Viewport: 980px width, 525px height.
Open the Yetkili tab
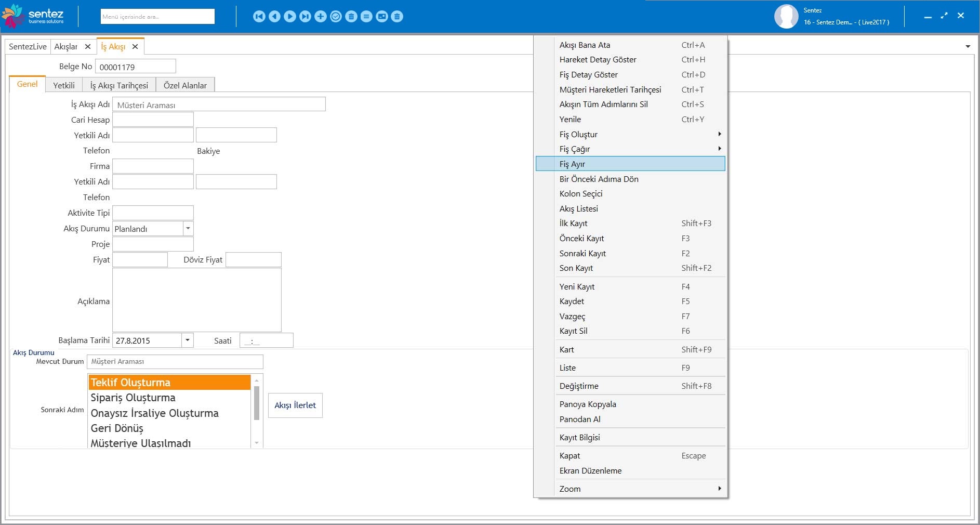tap(64, 85)
